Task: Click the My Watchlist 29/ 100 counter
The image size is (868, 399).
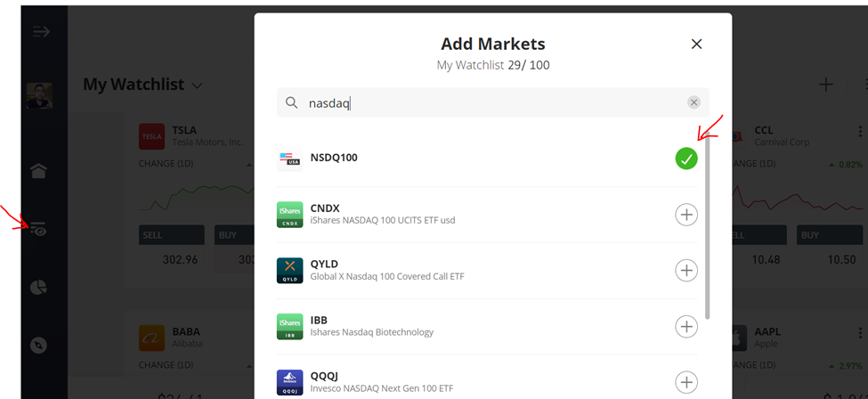Action: point(492,65)
